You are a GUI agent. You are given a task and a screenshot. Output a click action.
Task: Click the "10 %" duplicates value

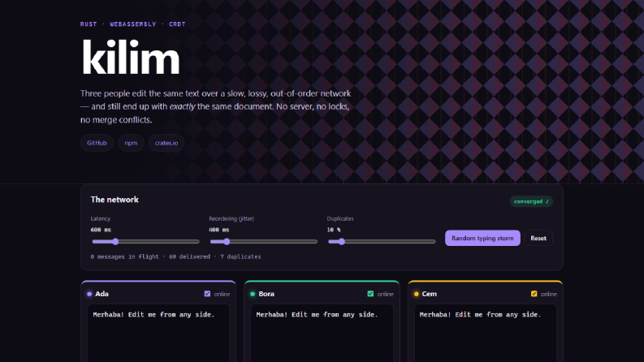click(x=334, y=230)
